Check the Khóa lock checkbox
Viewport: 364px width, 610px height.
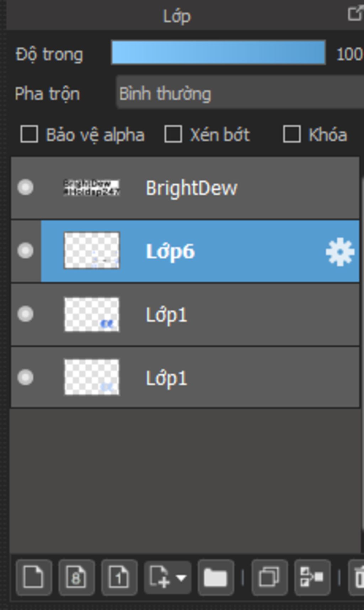292,134
